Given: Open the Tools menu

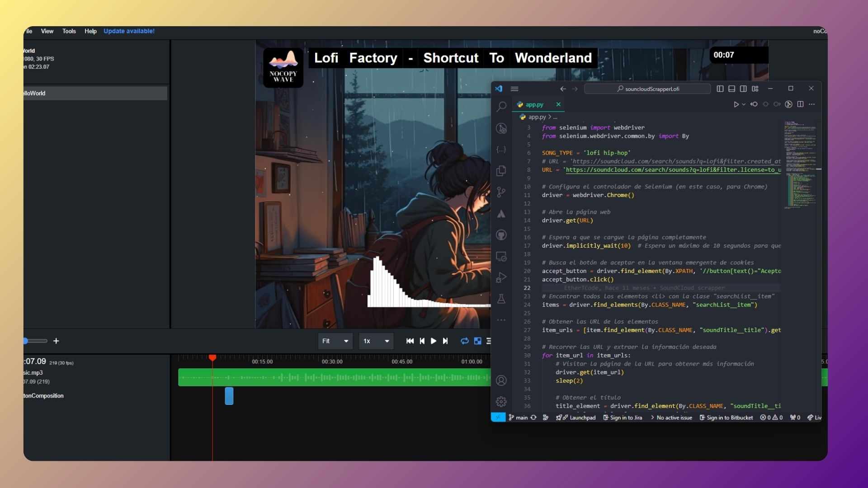Looking at the screenshot, I should [69, 31].
